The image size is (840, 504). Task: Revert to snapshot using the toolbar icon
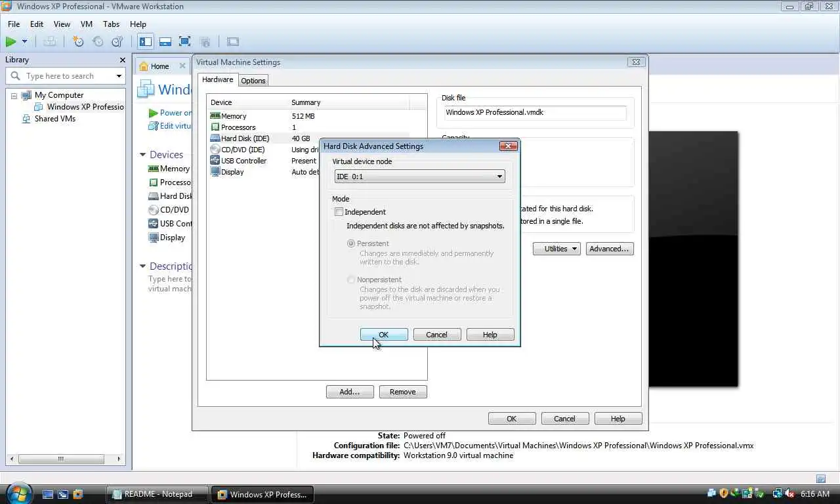pyautogui.click(x=98, y=41)
